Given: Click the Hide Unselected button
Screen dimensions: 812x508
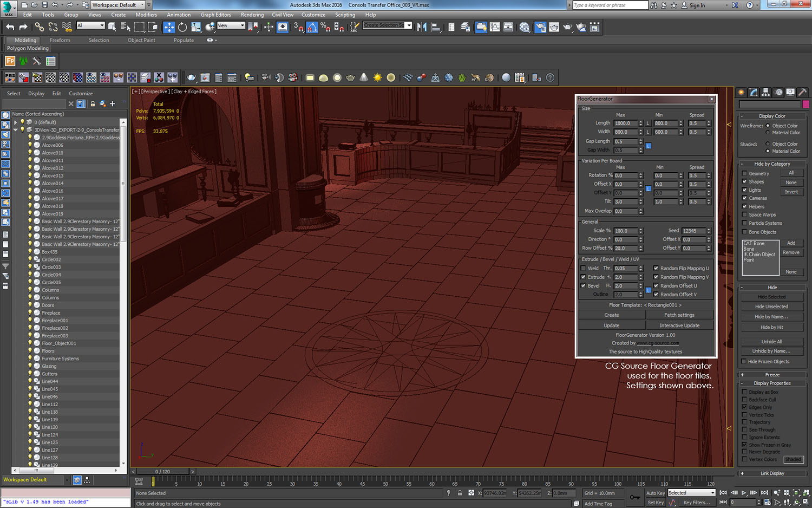Looking at the screenshot, I should tap(772, 307).
